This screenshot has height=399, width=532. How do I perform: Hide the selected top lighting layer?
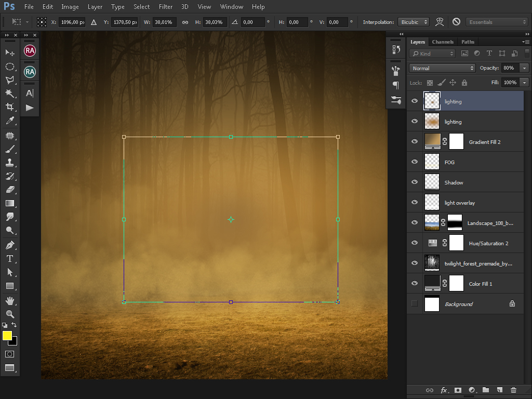point(415,101)
